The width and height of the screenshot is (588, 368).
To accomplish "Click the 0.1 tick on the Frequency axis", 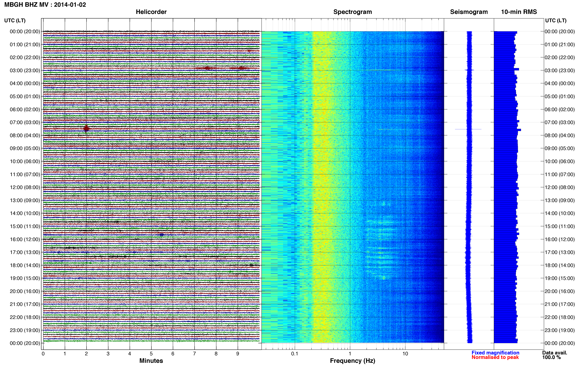I will 295,354.
